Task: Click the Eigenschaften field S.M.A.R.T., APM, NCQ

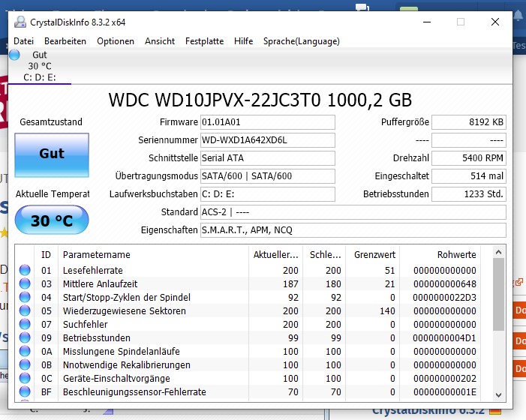Action: coord(353,230)
